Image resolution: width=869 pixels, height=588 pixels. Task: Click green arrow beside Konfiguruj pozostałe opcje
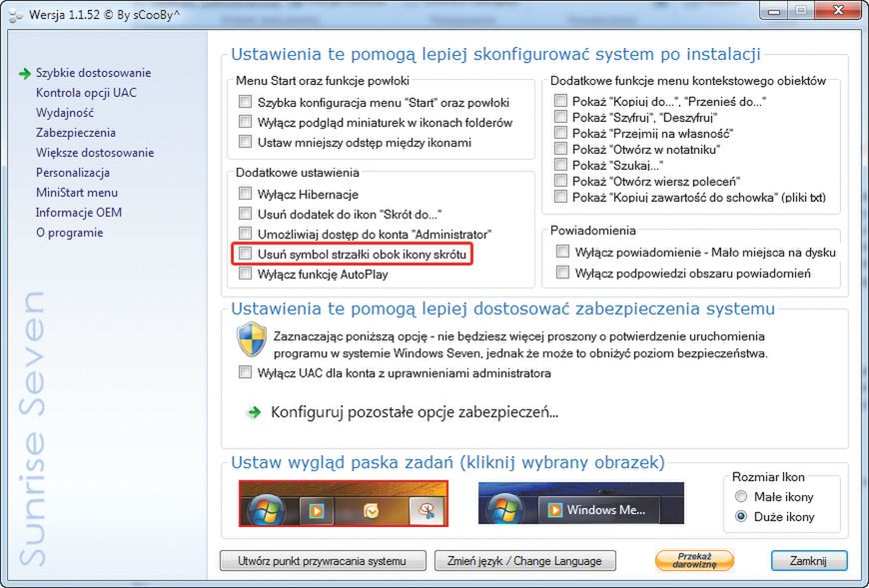255,412
